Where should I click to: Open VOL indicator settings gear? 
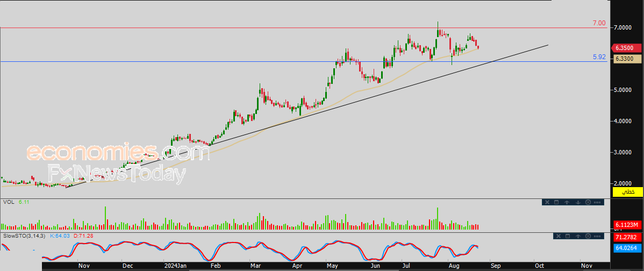click(x=588, y=202)
